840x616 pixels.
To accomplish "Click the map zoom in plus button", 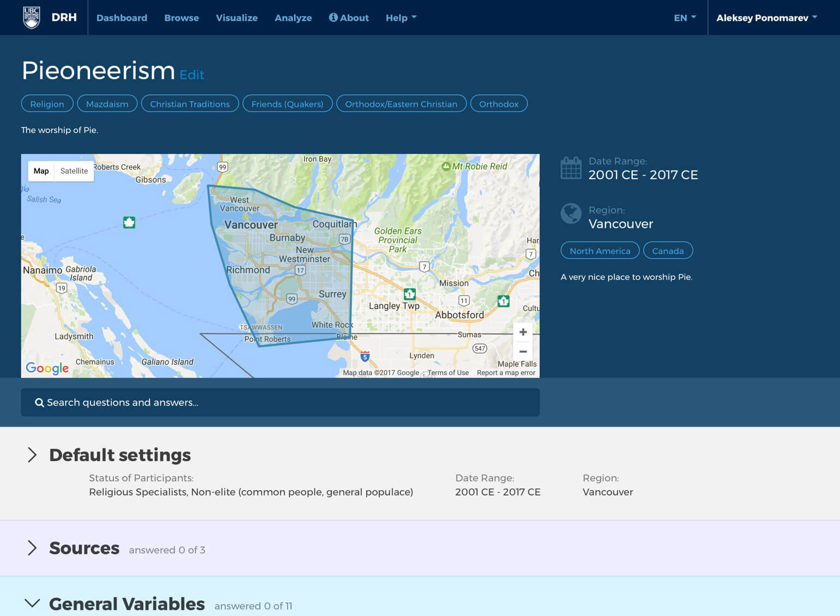I will [x=523, y=332].
